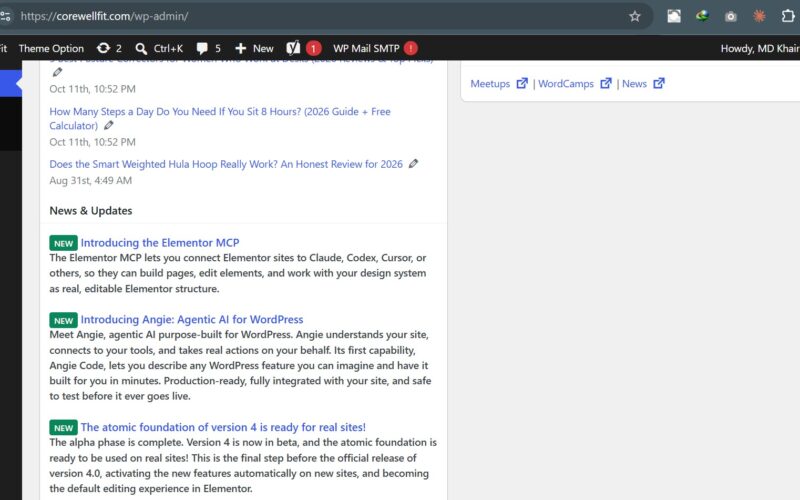Click the NEW badge beside atomic foundation

click(63, 428)
